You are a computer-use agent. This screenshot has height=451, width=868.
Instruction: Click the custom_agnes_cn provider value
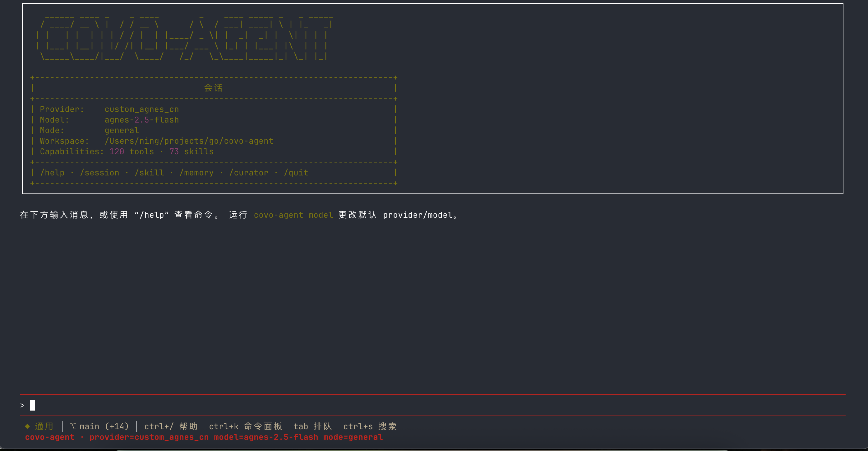(x=141, y=109)
